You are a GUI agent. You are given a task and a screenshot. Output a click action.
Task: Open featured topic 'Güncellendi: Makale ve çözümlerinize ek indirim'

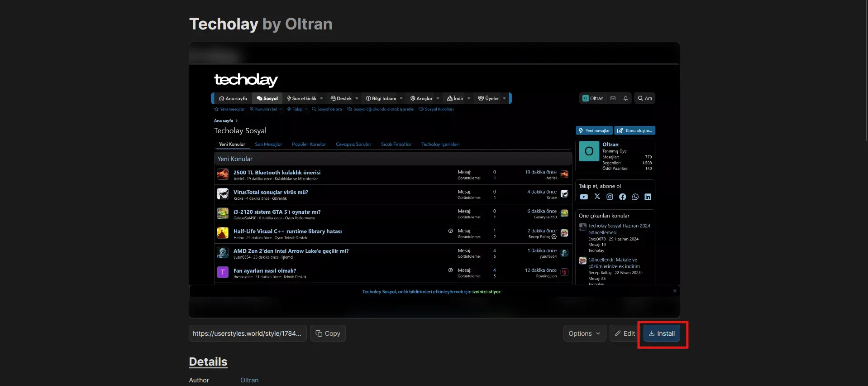[614, 263]
